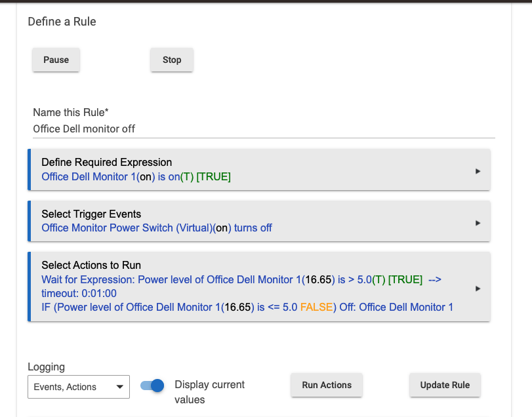This screenshot has width=532, height=417.
Task: Click the arrow icon on Select Trigger Events
Action: [x=478, y=223]
